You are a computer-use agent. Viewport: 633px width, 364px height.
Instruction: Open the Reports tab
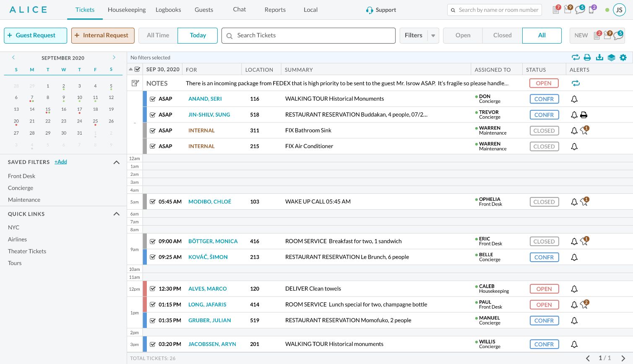click(275, 10)
